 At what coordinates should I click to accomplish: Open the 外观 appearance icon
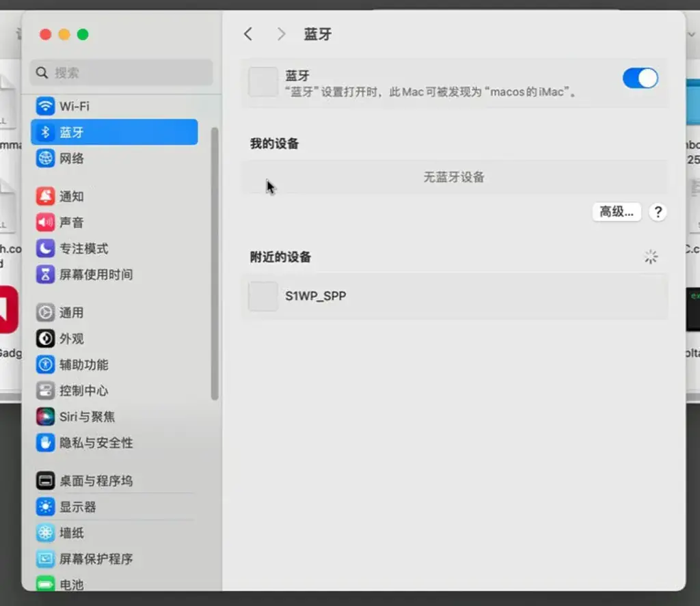tap(45, 338)
